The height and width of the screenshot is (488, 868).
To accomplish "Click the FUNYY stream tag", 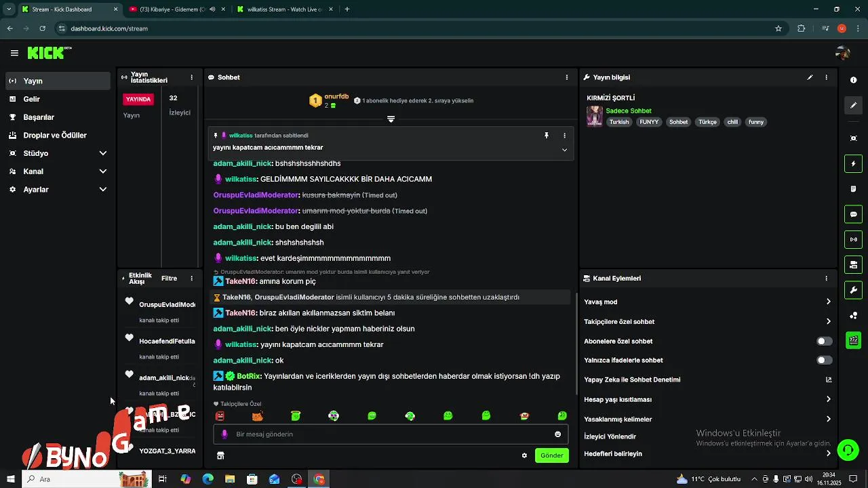I will (x=649, y=122).
